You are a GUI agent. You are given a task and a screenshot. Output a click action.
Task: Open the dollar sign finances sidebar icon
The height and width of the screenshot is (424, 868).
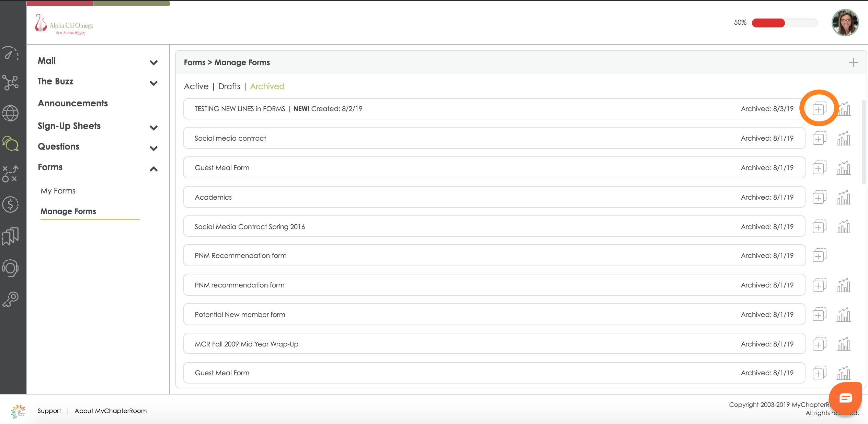tap(10, 205)
